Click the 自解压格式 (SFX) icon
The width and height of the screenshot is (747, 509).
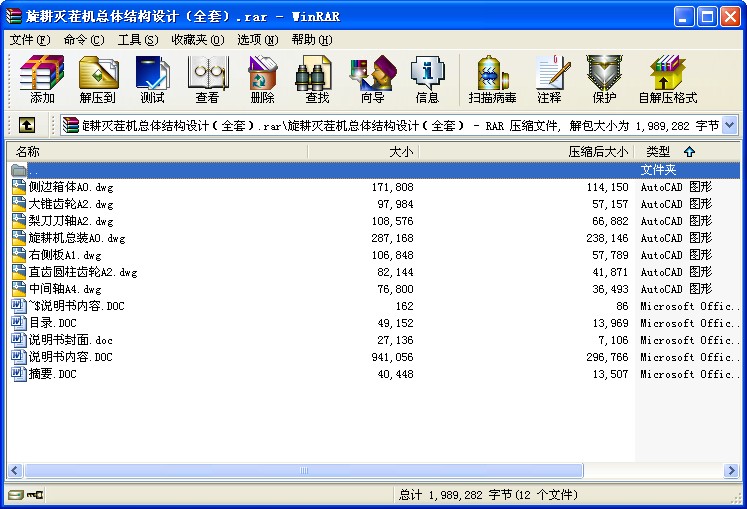pyautogui.click(x=667, y=79)
